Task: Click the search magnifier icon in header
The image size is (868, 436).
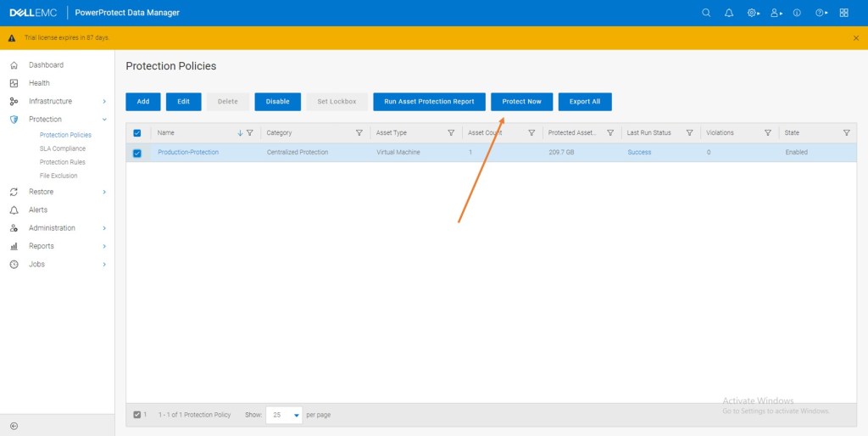Action: 707,13
